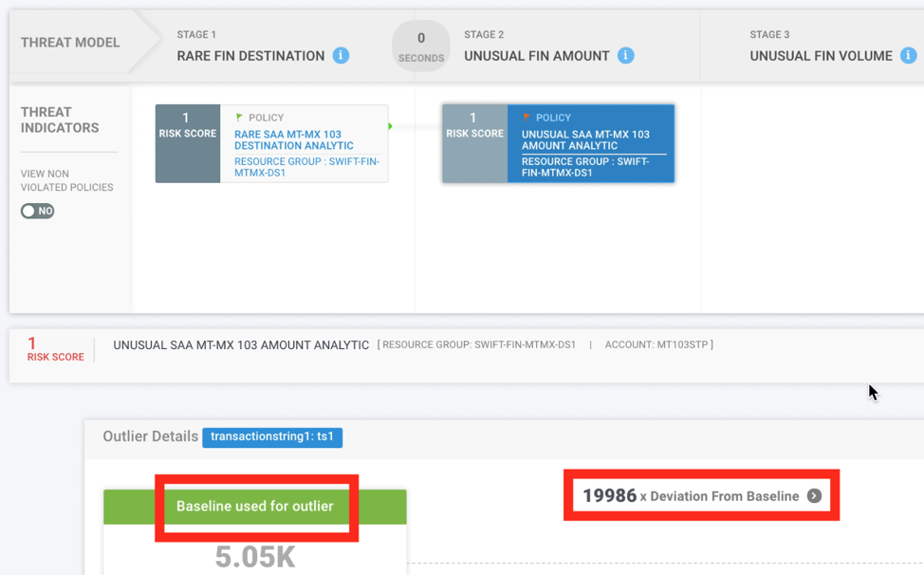Click arrow icon after Deviation From Baseline
924x575 pixels.
pyautogui.click(x=814, y=496)
